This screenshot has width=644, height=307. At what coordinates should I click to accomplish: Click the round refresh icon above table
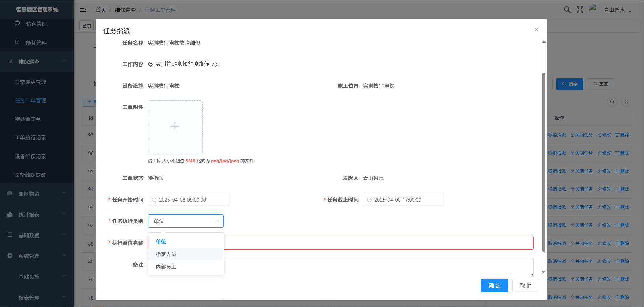click(626, 102)
